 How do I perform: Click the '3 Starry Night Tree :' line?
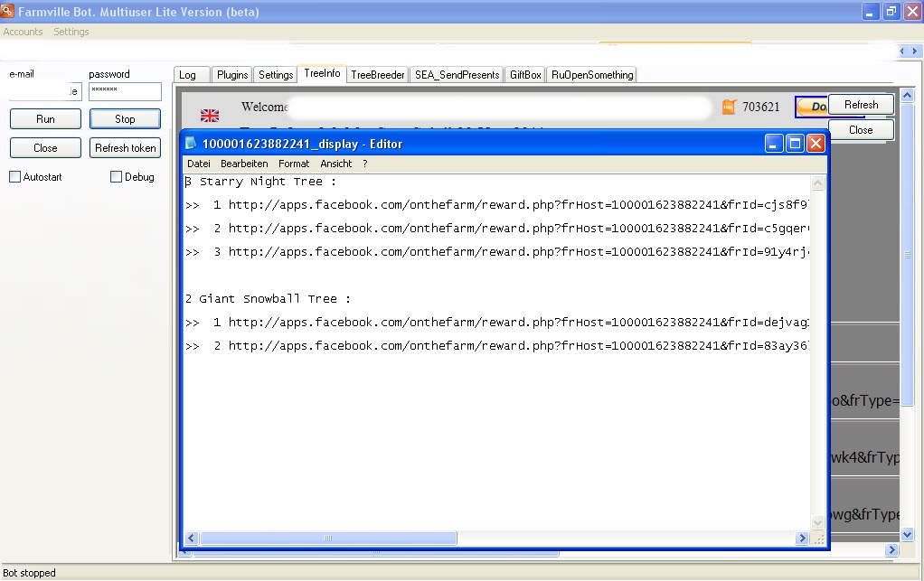(x=260, y=182)
